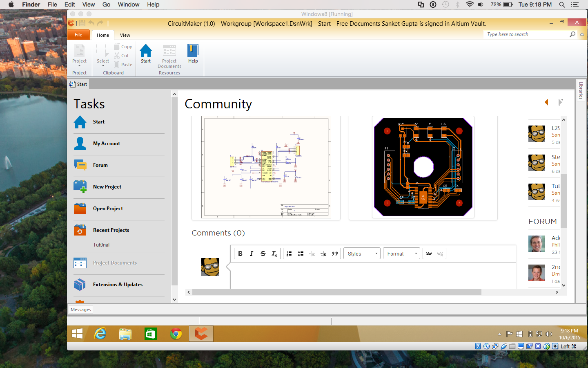Click the Windows Start button in taskbar
588x368 pixels.
click(x=77, y=334)
